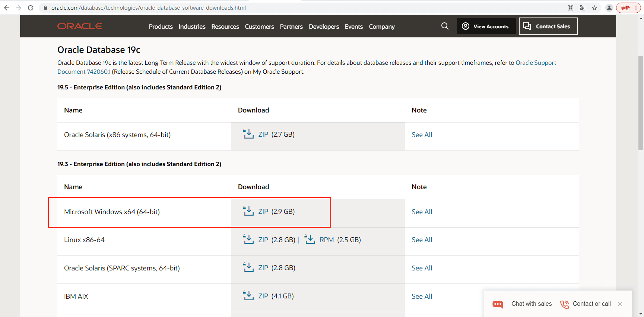
Task: Click the Oracle logo in header
Action: click(80, 26)
